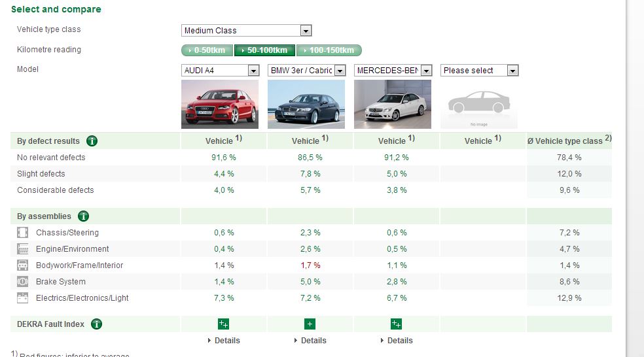
Task: Select the 100-150tkm kilometre range
Action: 329,50
